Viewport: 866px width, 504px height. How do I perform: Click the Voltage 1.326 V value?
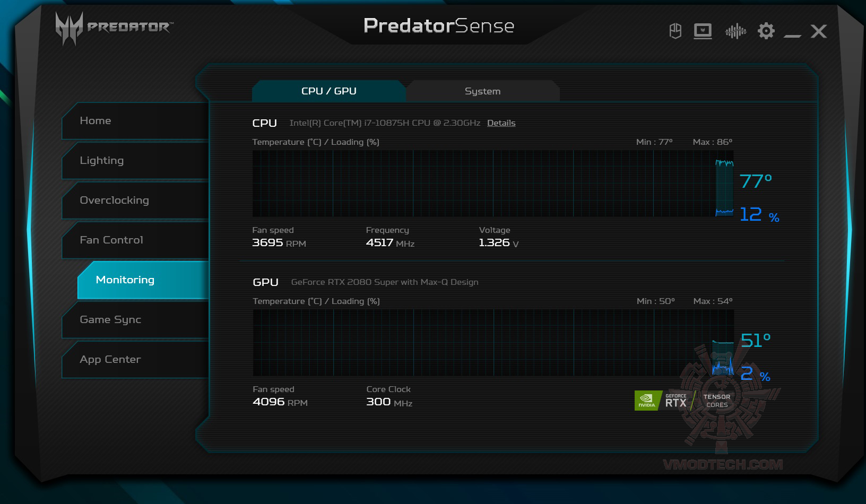499,243
